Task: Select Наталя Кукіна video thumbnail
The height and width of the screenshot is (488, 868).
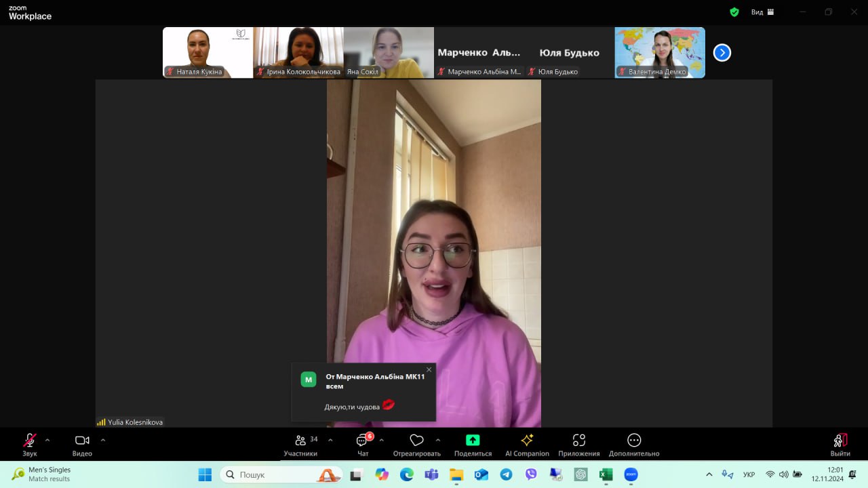Action: click(208, 53)
